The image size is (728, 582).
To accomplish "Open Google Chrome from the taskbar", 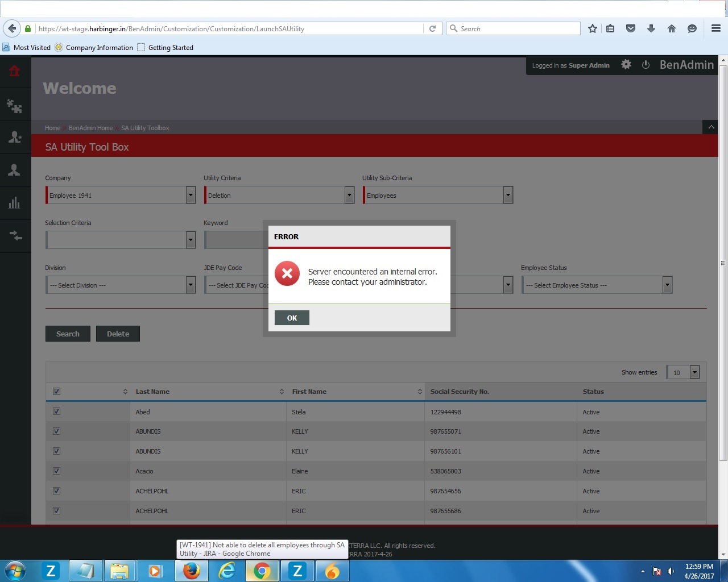I will pyautogui.click(x=262, y=571).
